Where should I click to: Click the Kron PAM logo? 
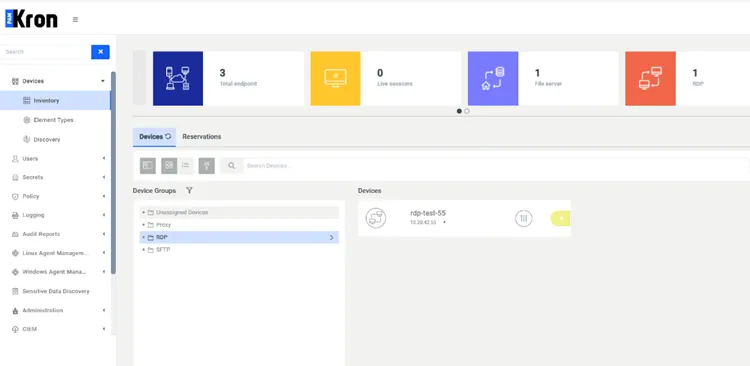(x=32, y=19)
